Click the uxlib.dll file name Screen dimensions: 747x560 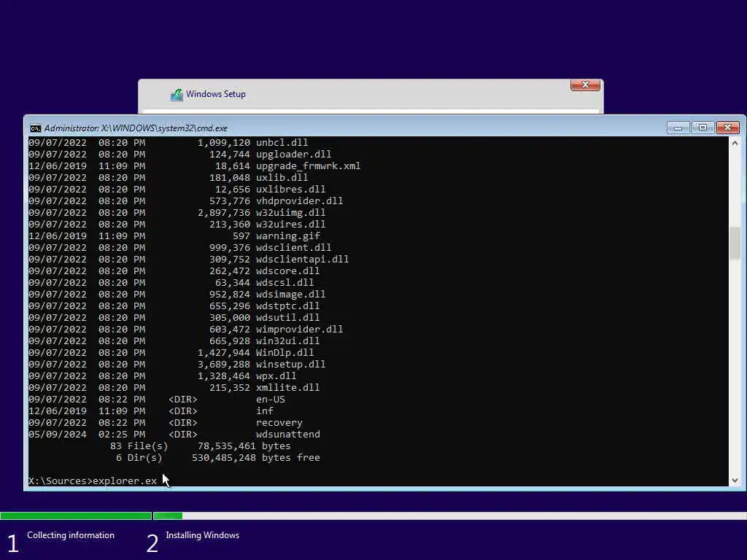(x=282, y=178)
